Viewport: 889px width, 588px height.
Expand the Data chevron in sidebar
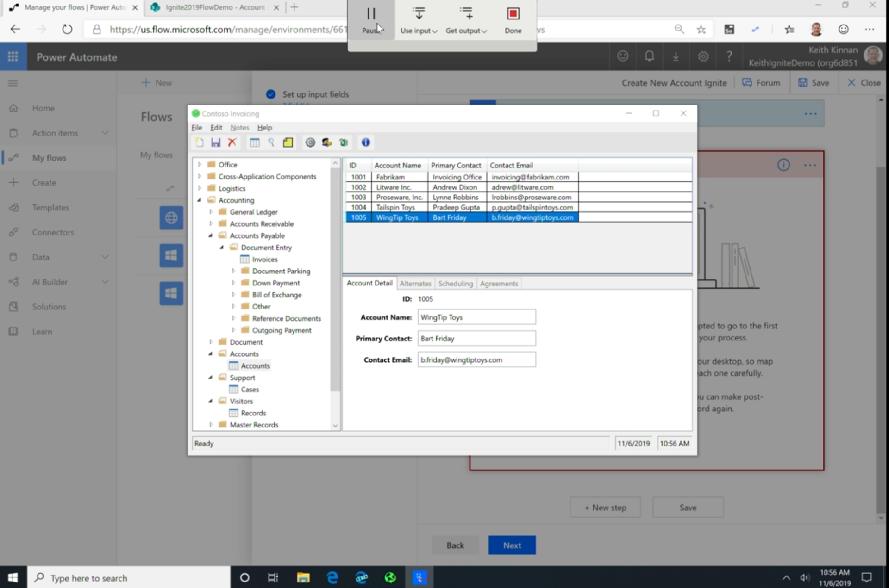105,257
